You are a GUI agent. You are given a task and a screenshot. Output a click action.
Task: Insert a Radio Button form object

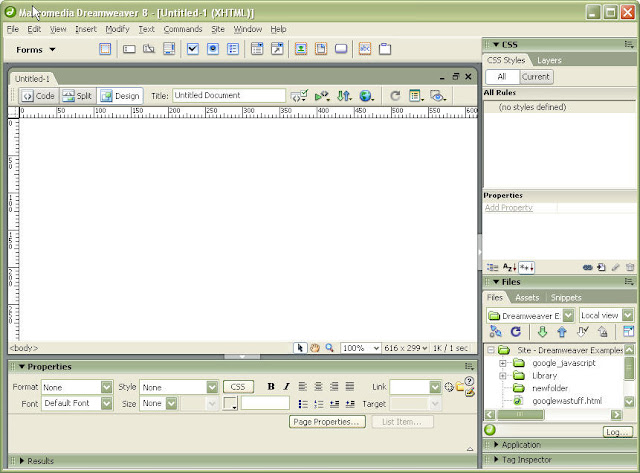pos(213,49)
